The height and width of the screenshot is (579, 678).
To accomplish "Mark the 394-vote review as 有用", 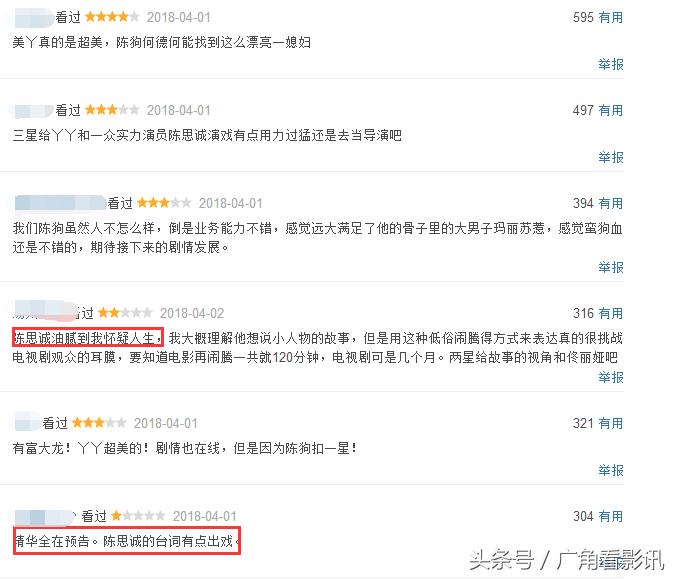I will 611,203.
